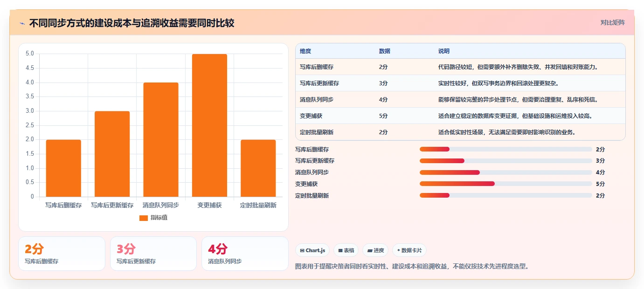Click the x-axis label 变更捕获

click(209, 205)
